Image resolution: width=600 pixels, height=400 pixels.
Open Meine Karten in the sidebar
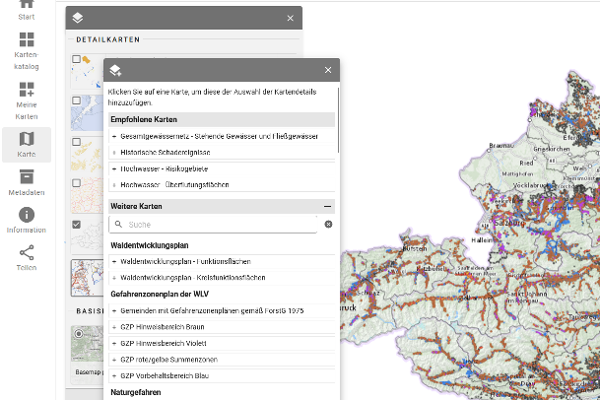coord(26,101)
